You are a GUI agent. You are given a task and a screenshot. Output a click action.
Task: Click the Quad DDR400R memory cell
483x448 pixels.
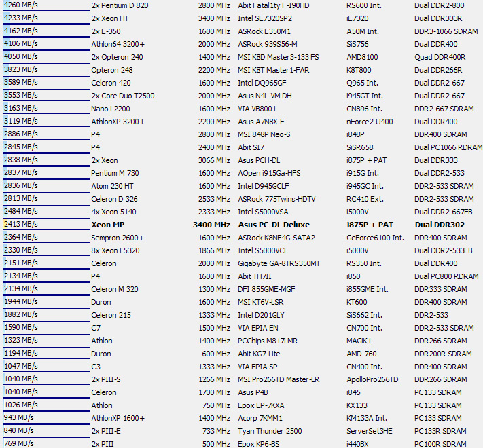tap(440, 57)
